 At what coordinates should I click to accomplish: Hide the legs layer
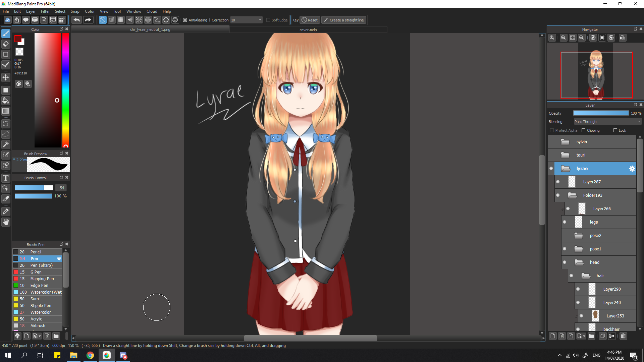pyautogui.click(x=565, y=222)
